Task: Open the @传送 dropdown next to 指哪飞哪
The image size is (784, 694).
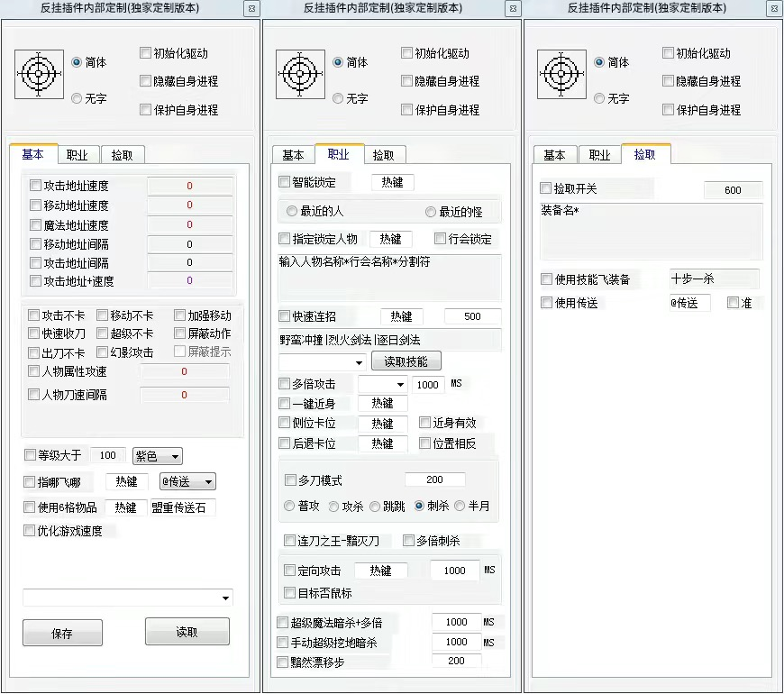Action: pos(187,481)
